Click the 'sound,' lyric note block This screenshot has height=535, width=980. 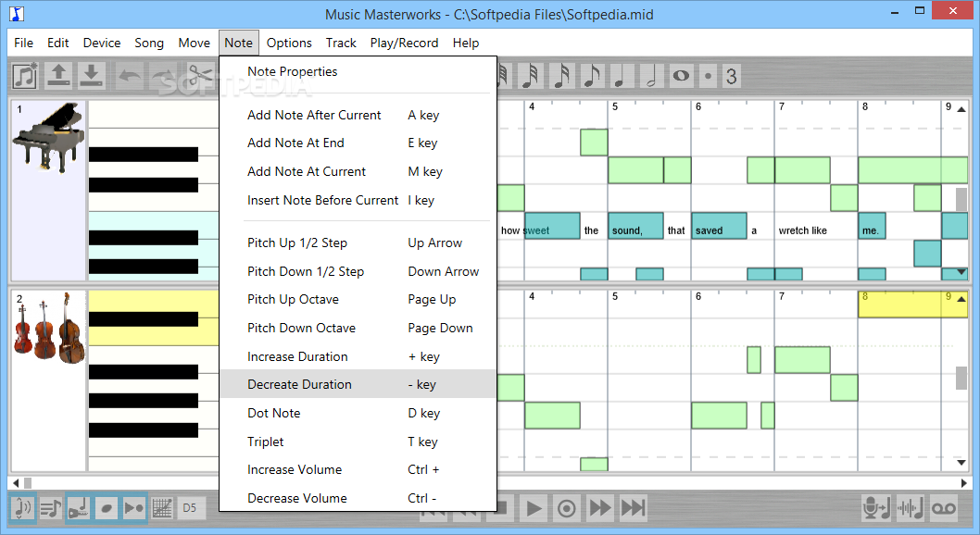pos(635,225)
